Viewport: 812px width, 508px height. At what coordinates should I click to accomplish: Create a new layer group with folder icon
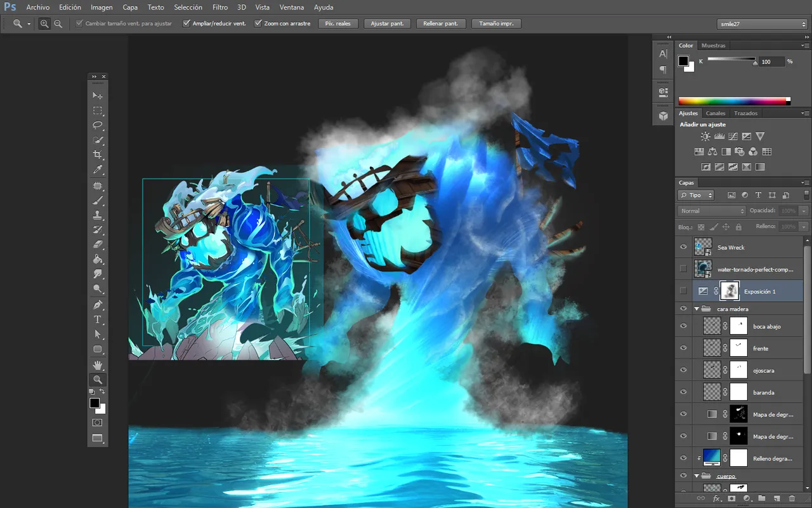pyautogui.click(x=762, y=498)
